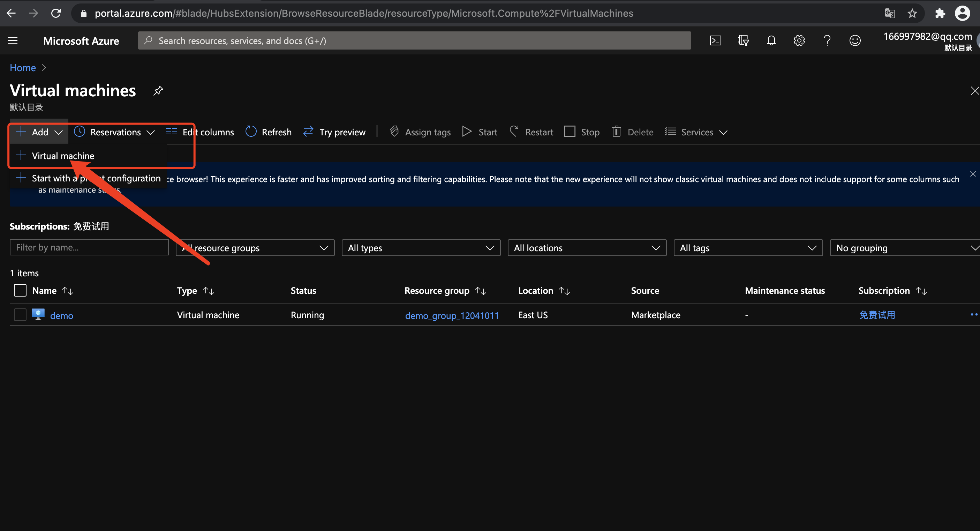This screenshot has height=531, width=980.
Task: Click the demo VM computer icon
Action: pos(38,314)
